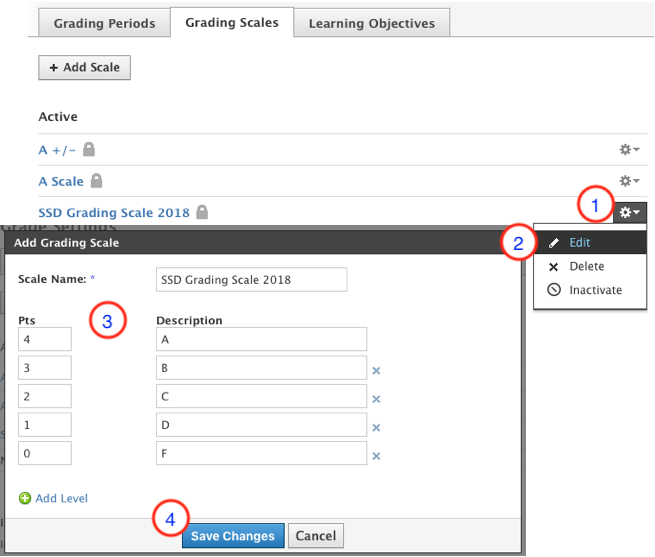Remove the F level with x icon

[x=377, y=456]
